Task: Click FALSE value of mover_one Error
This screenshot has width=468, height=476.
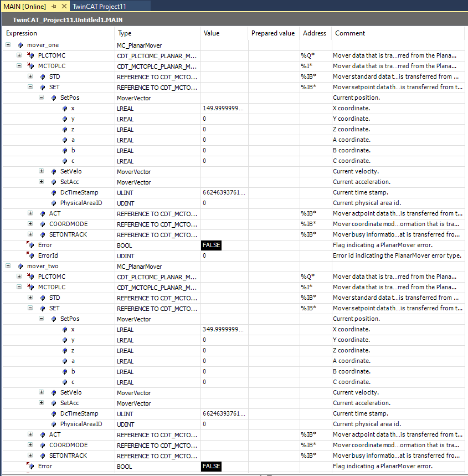Action: pyautogui.click(x=211, y=245)
